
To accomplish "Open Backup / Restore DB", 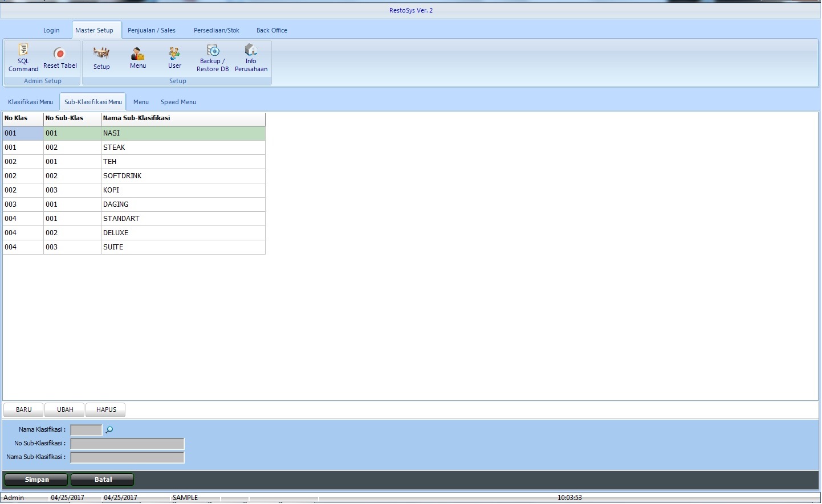I will 213,58.
